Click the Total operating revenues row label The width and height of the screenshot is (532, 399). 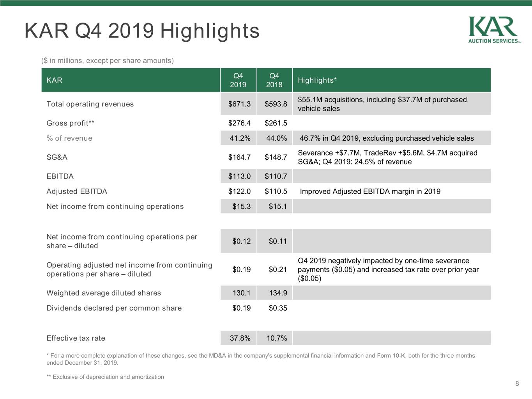[90, 104]
